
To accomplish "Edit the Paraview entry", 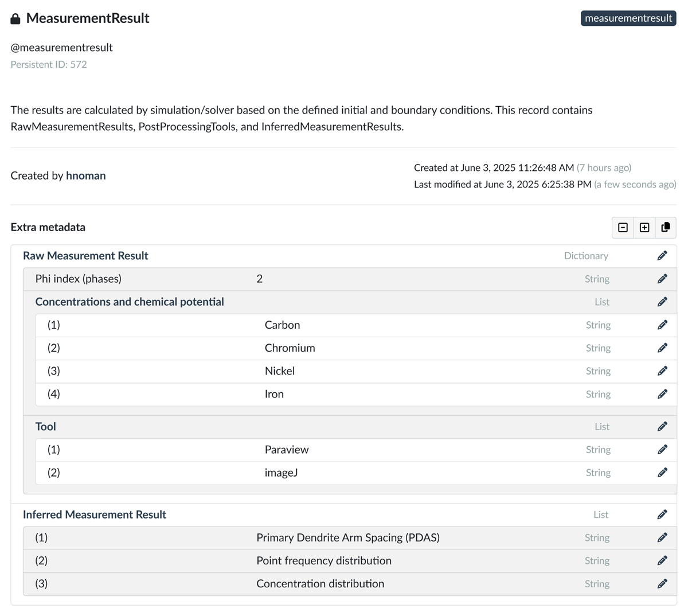I will [662, 450].
